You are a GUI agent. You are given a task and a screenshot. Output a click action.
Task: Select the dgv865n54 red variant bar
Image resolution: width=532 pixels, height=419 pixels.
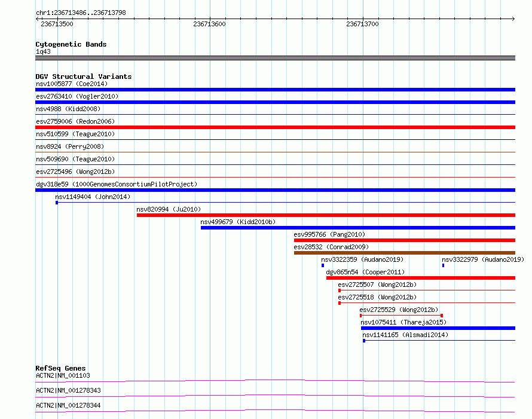[421, 278]
